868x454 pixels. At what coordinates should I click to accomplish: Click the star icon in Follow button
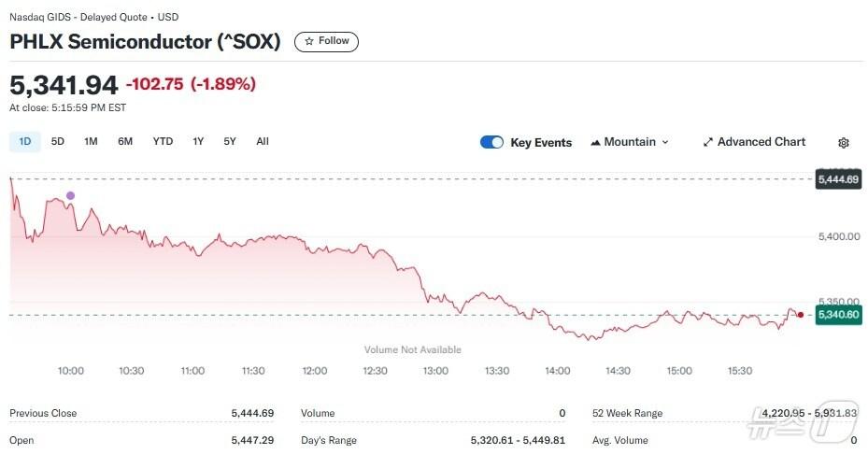tap(309, 41)
